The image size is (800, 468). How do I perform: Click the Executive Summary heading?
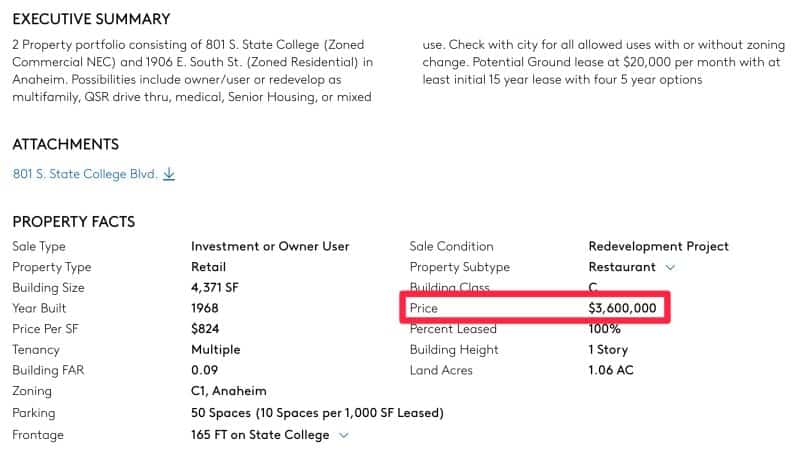coord(91,19)
